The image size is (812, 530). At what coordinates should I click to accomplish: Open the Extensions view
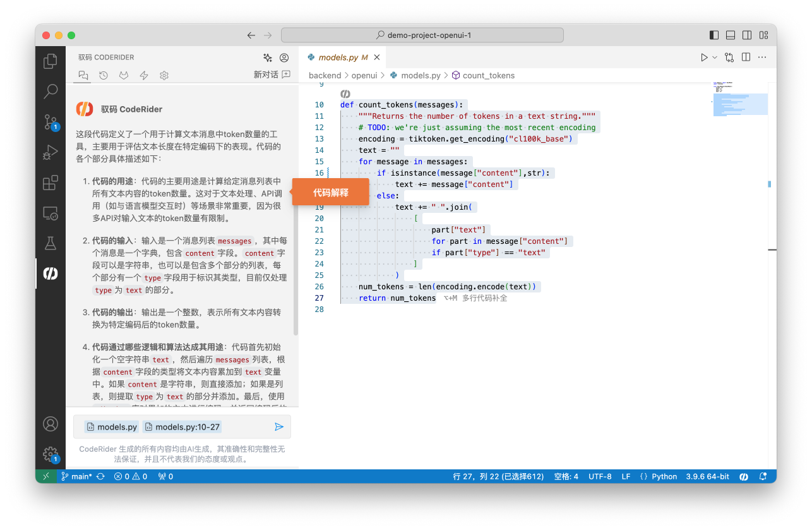click(51, 183)
